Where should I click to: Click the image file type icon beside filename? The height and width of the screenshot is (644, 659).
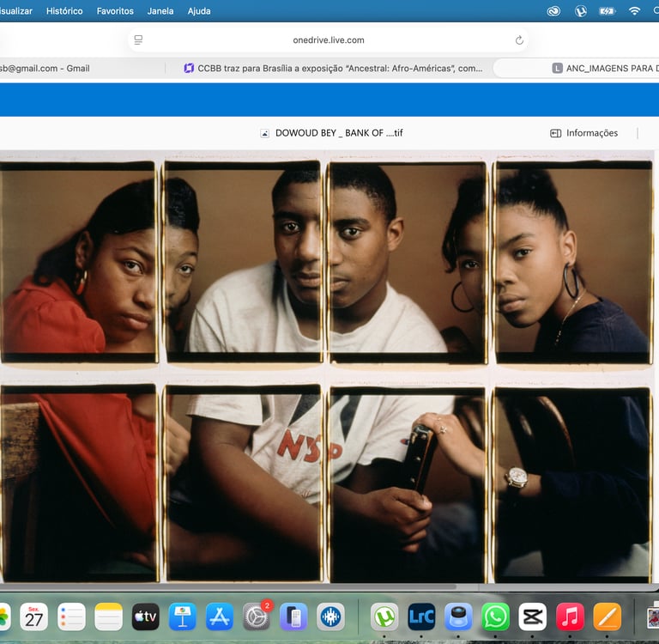[x=264, y=133]
